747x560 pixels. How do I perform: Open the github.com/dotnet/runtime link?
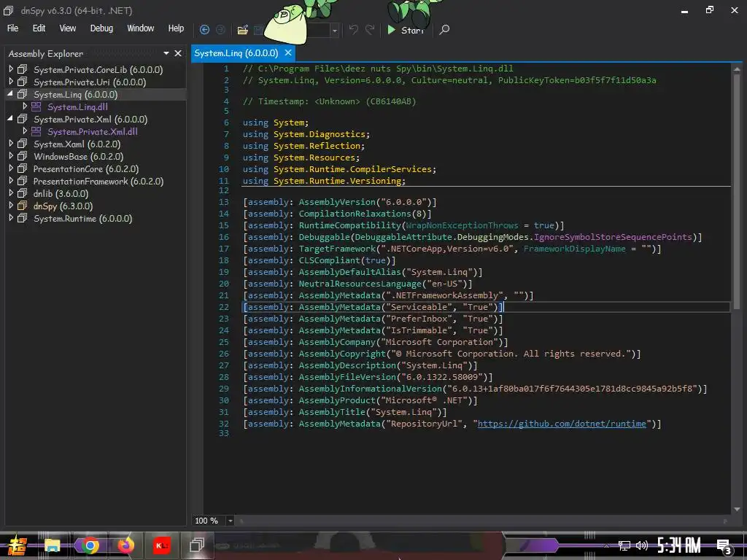point(562,424)
